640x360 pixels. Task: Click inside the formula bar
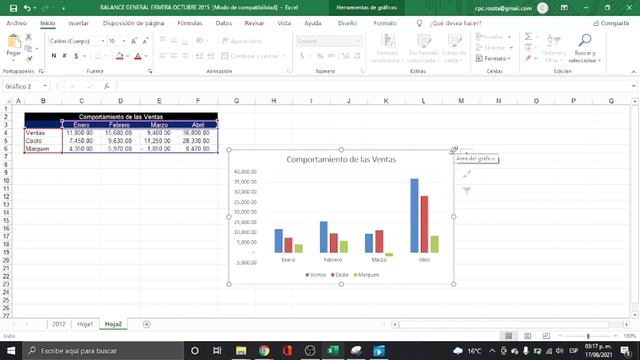coord(373,86)
